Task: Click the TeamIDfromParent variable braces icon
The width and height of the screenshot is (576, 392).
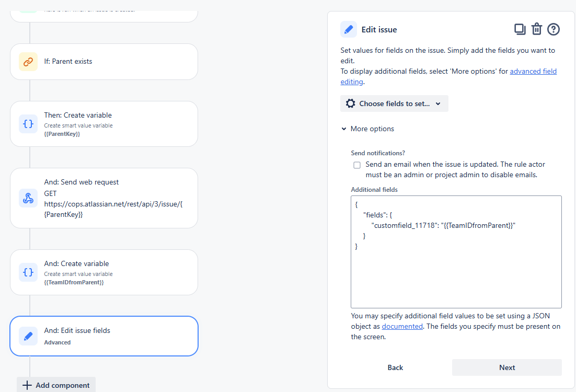Action: [28, 272]
